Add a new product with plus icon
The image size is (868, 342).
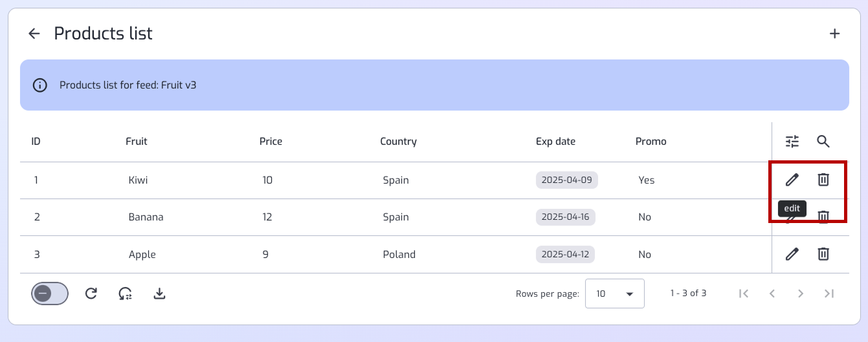(835, 34)
